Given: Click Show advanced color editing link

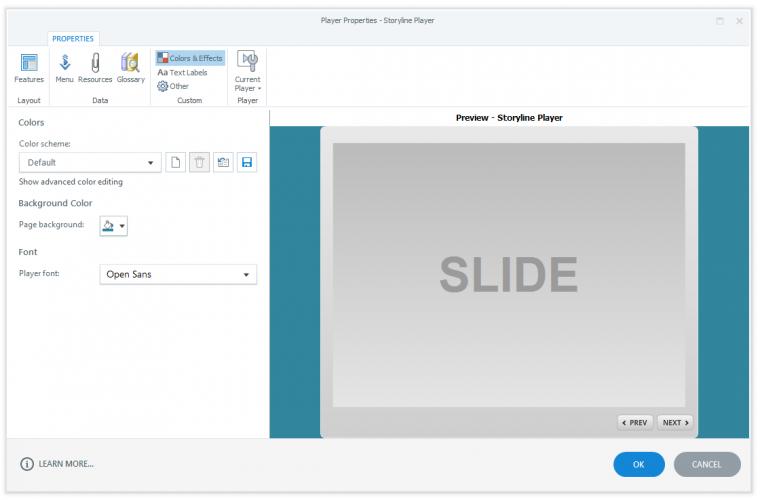Looking at the screenshot, I should pos(71,182).
